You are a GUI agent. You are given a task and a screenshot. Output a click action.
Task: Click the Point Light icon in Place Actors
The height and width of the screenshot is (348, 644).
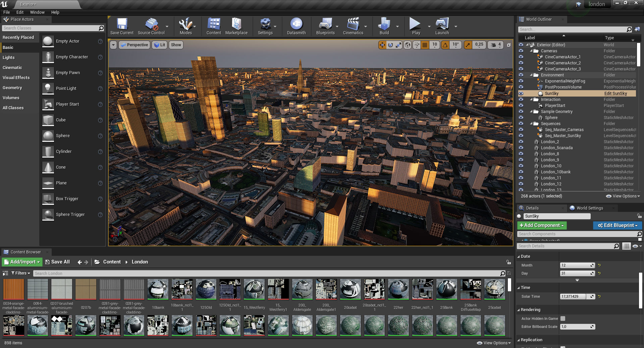coord(48,89)
